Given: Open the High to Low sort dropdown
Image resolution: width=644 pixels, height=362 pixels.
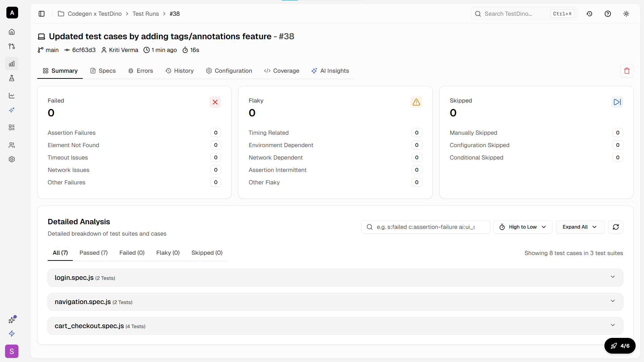Looking at the screenshot, I should coord(523,227).
